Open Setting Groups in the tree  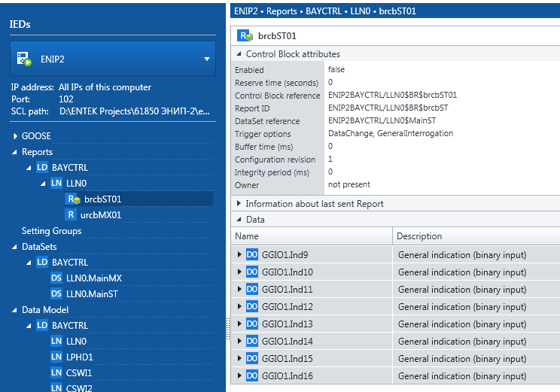coord(51,231)
